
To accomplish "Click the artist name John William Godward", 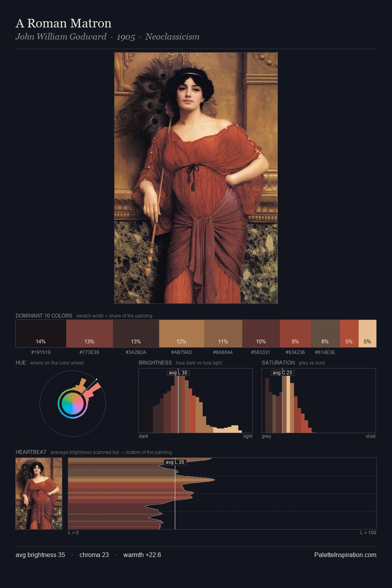I will [x=61, y=37].
